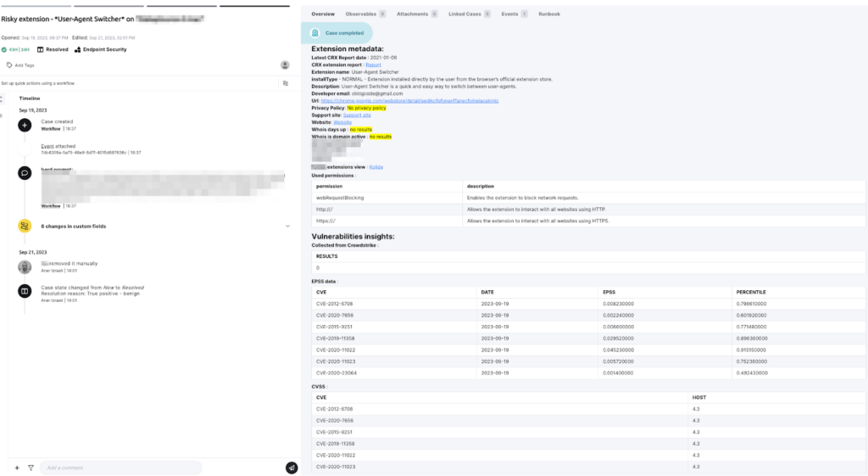Open the assignee avatar icon

[x=285, y=64]
